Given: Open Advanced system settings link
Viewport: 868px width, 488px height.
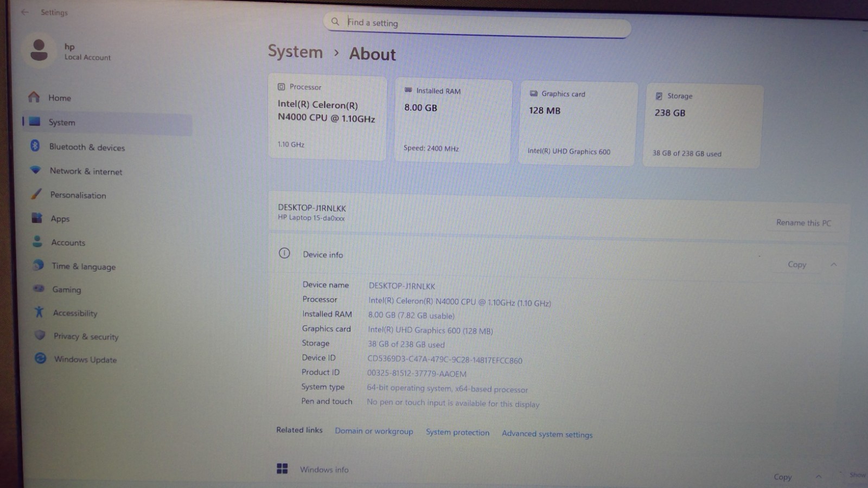Looking at the screenshot, I should tap(547, 434).
